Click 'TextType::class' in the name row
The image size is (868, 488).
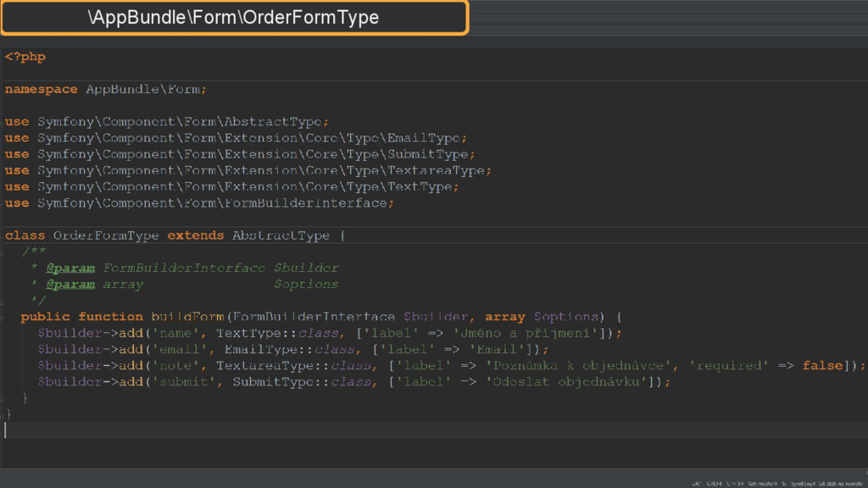point(277,333)
